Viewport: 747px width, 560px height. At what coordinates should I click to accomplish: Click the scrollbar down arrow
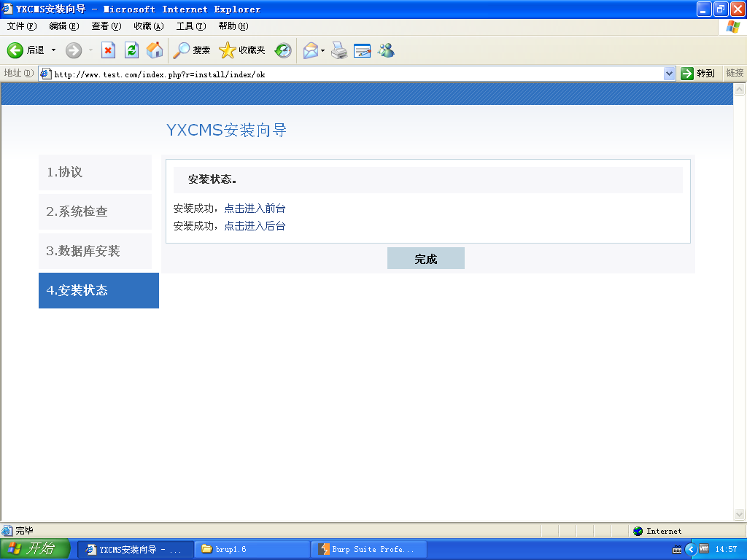[740, 514]
